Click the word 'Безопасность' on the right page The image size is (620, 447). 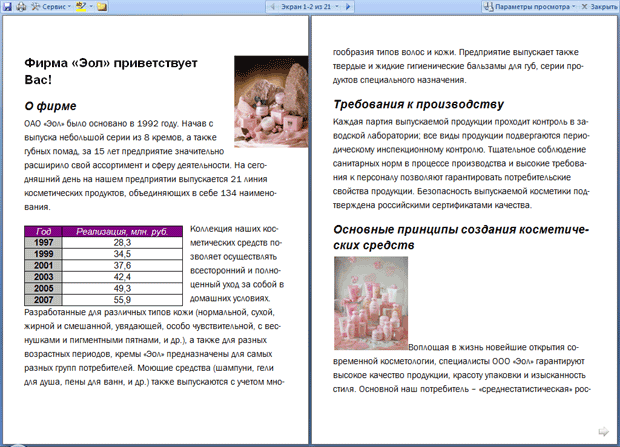444,191
